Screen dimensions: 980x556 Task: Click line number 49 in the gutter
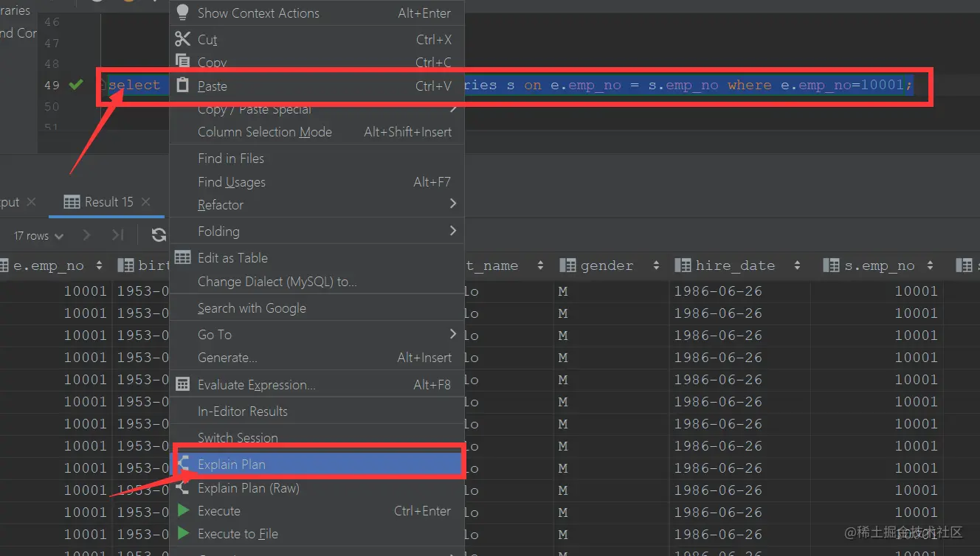click(x=51, y=85)
